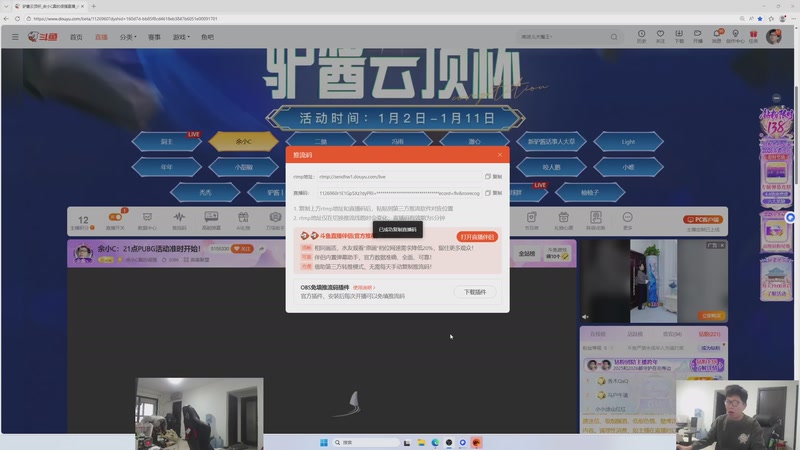The width and height of the screenshot is (800, 450).
Task: Click the rtmp address field
Action: point(399,177)
